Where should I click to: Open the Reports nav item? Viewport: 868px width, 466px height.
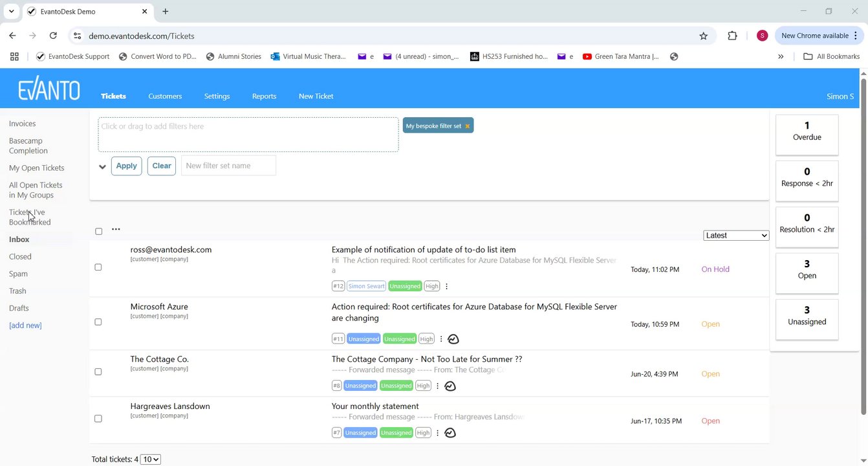click(264, 96)
